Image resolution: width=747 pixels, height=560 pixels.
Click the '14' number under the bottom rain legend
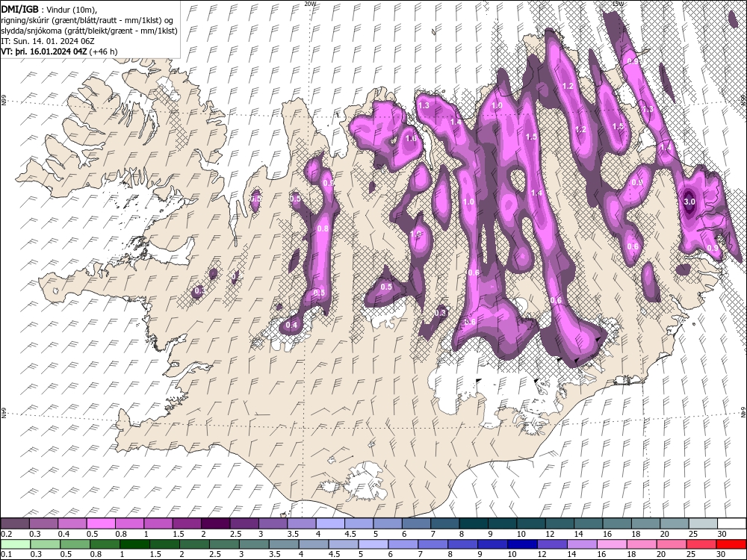pyautogui.click(x=571, y=555)
